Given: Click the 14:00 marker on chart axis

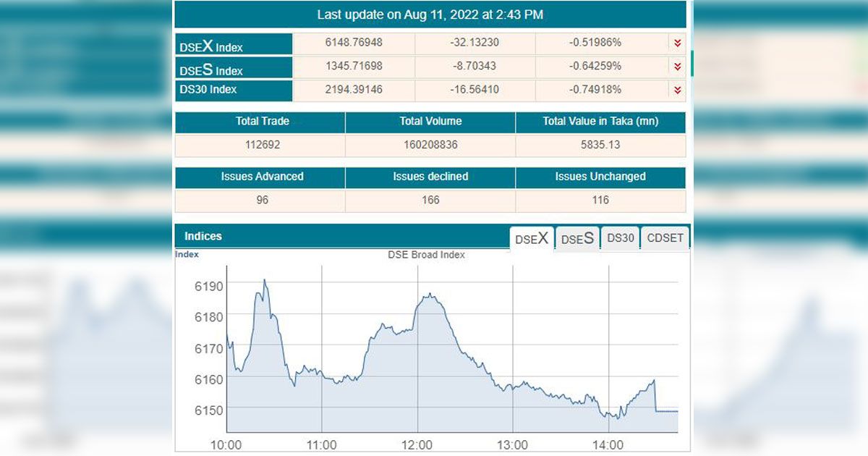Looking at the screenshot, I should pos(608,444).
